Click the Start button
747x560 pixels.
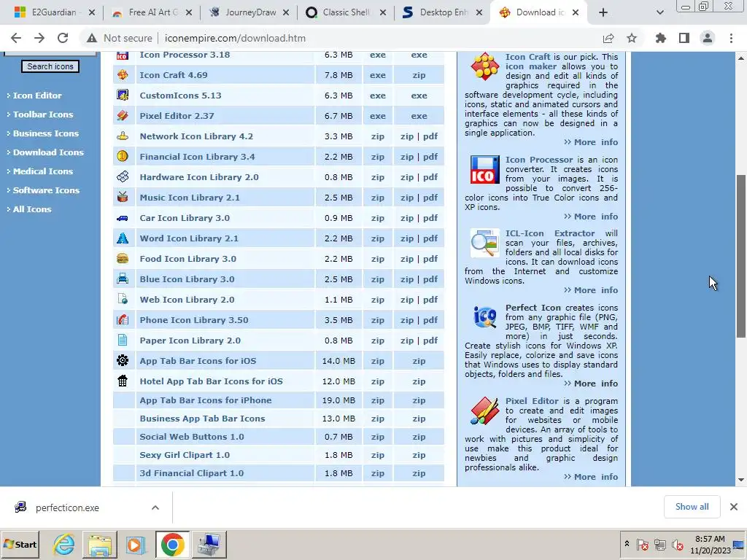click(x=20, y=544)
